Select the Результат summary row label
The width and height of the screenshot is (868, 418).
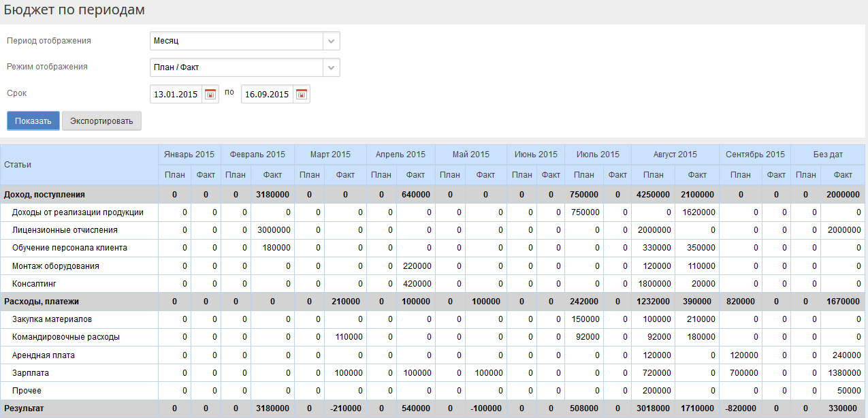pyautogui.click(x=24, y=408)
